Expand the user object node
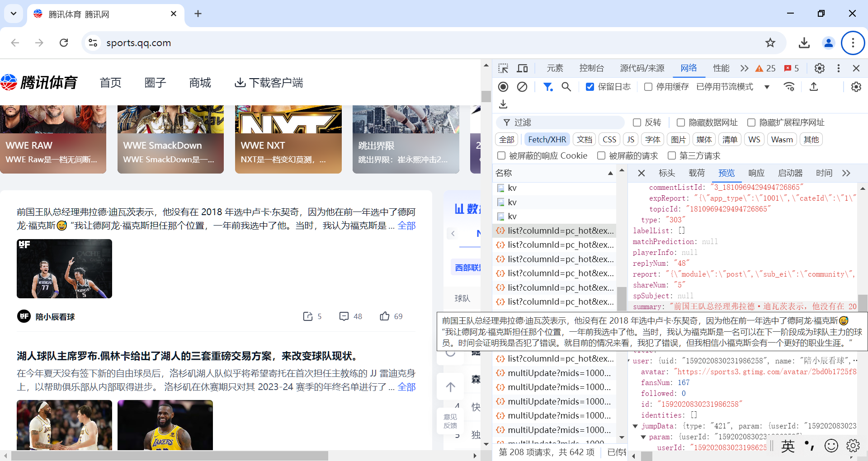 coord(629,361)
